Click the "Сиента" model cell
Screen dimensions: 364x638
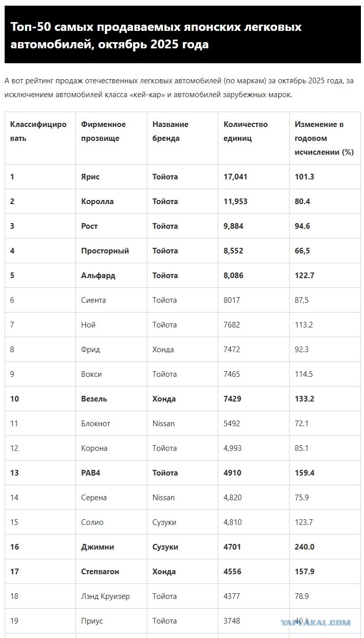coord(93,300)
